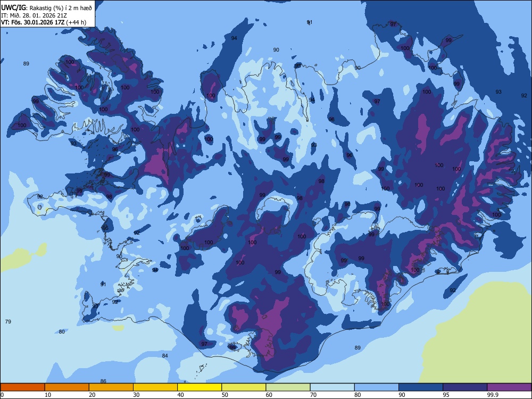Click the 80–90 light blue legend swatch

point(377,387)
